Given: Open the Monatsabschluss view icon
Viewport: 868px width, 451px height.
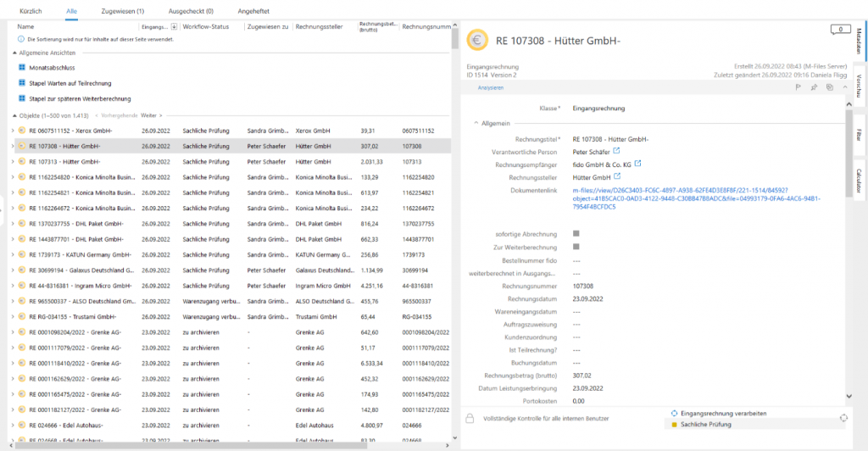Looking at the screenshot, I should [23, 67].
